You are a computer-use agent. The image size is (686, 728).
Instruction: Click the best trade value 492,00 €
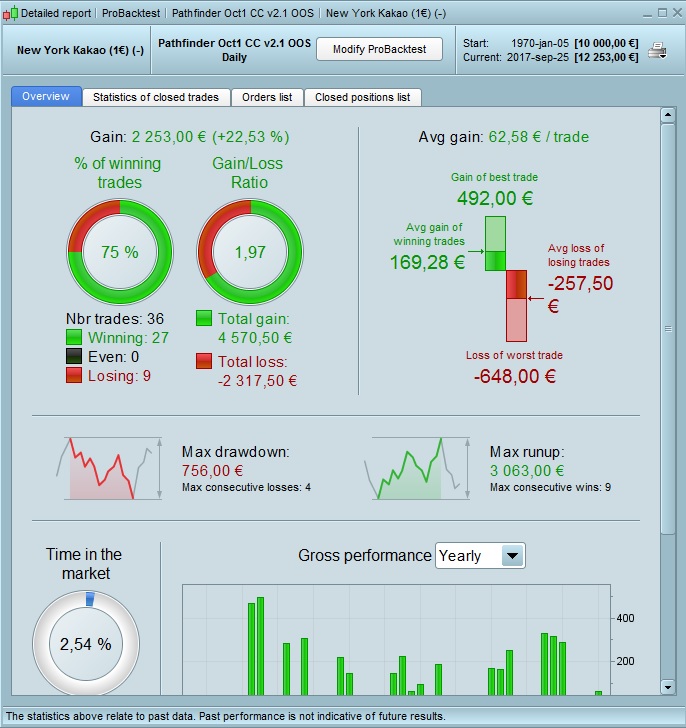(x=495, y=198)
